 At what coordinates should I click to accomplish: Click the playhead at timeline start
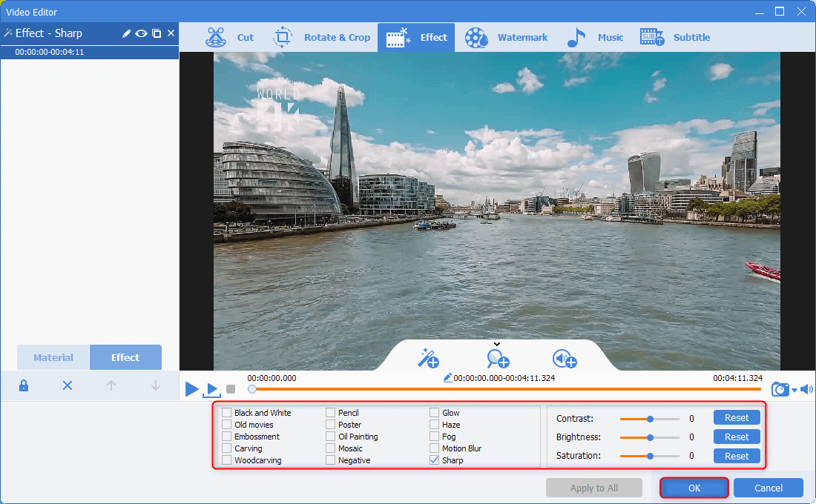252,389
